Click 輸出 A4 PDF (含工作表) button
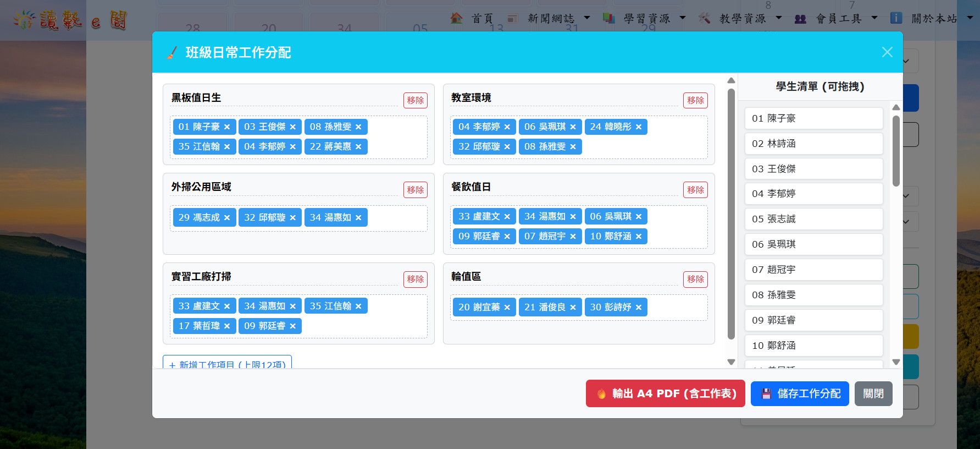The width and height of the screenshot is (980, 449). tap(665, 393)
